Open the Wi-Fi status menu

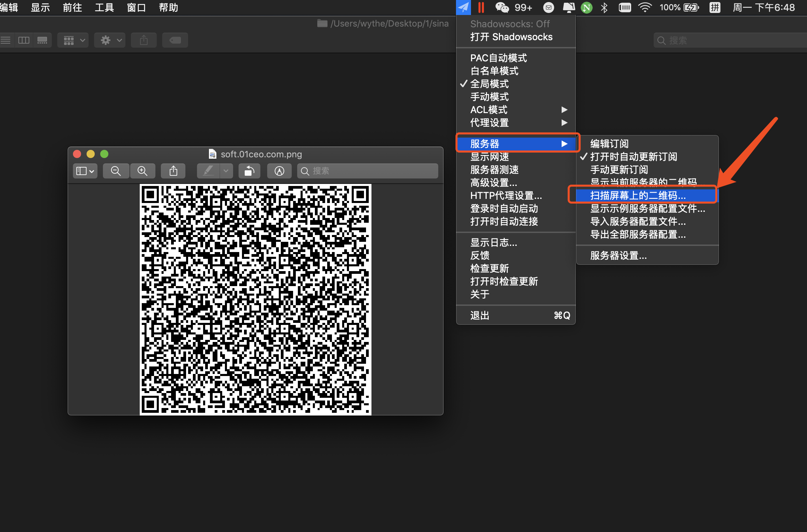[645, 7]
